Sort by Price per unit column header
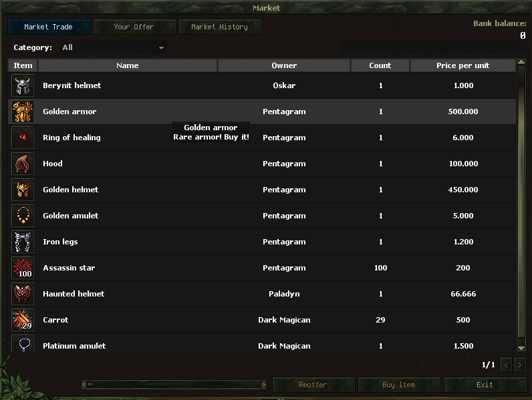The height and width of the screenshot is (400, 532). click(x=462, y=65)
